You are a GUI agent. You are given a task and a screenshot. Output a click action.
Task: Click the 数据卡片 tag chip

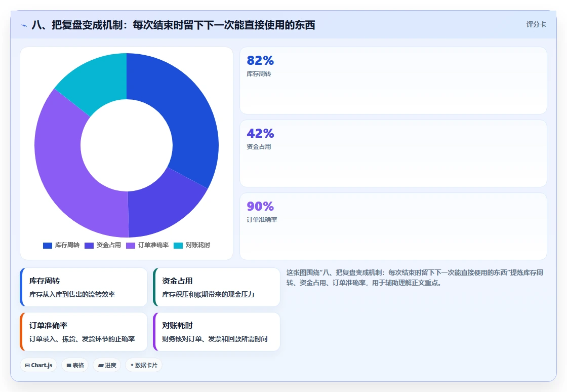click(x=144, y=365)
